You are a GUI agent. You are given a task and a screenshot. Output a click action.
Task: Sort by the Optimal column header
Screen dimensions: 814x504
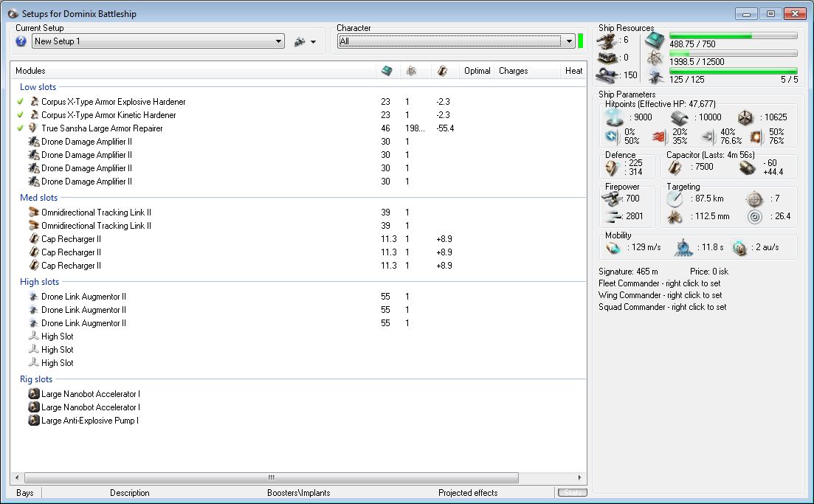[x=477, y=71]
